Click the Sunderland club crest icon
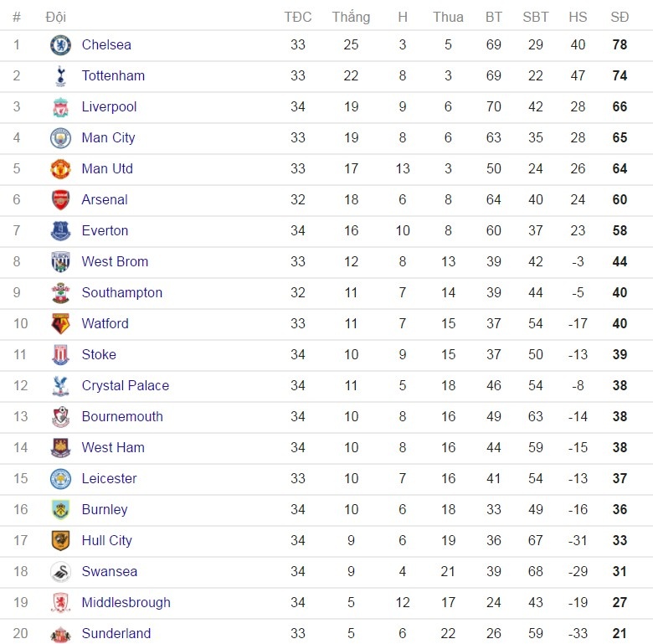The height and width of the screenshot is (644, 653). 60,634
